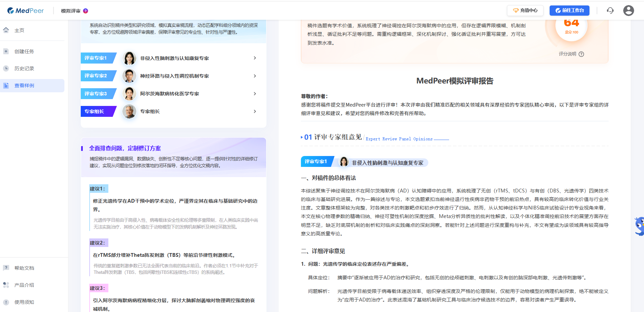This screenshot has height=312, width=644.
Task: Expand 神经环路与侵入性调控机制专家 chevron
Action: click(x=255, y=76)
